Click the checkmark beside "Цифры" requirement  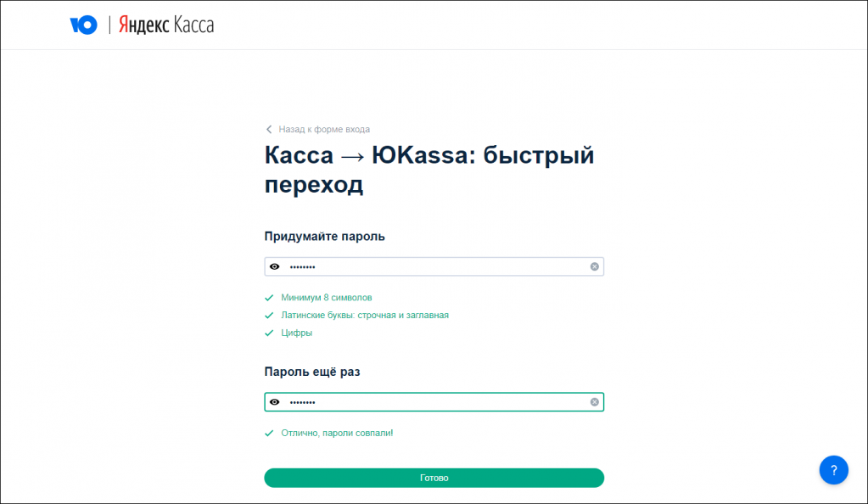[269, 333]
